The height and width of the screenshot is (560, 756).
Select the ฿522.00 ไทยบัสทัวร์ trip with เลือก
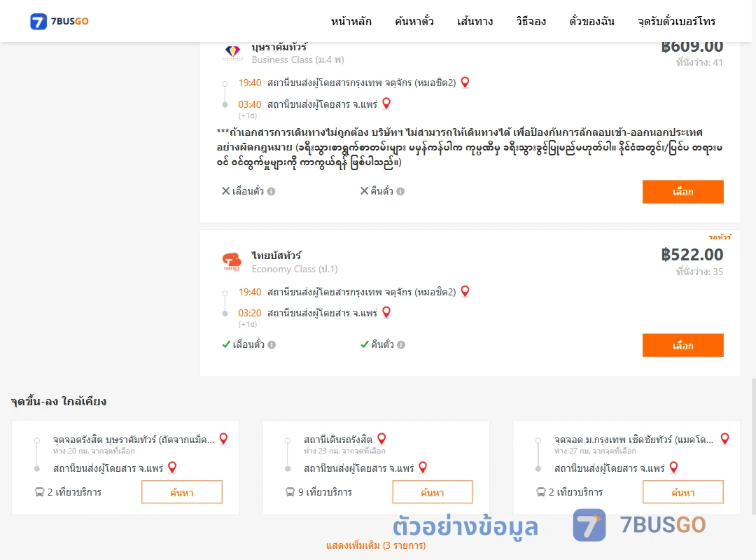[682, 345]
